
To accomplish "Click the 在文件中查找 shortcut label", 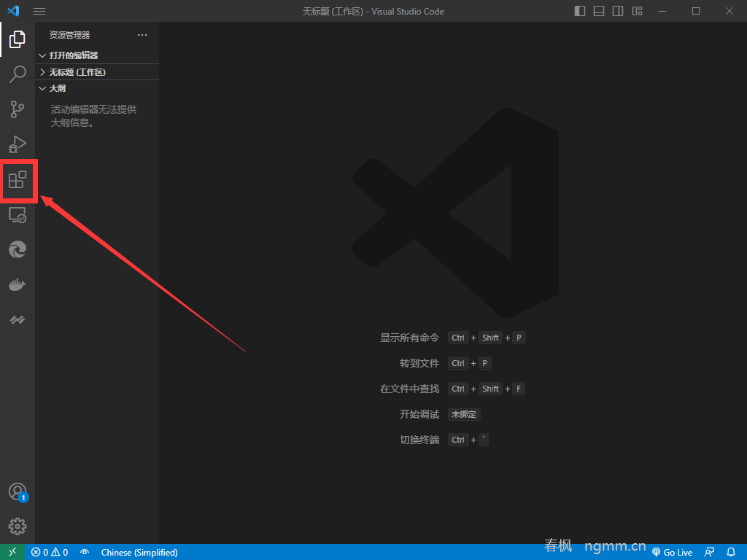I will [409, 389].
